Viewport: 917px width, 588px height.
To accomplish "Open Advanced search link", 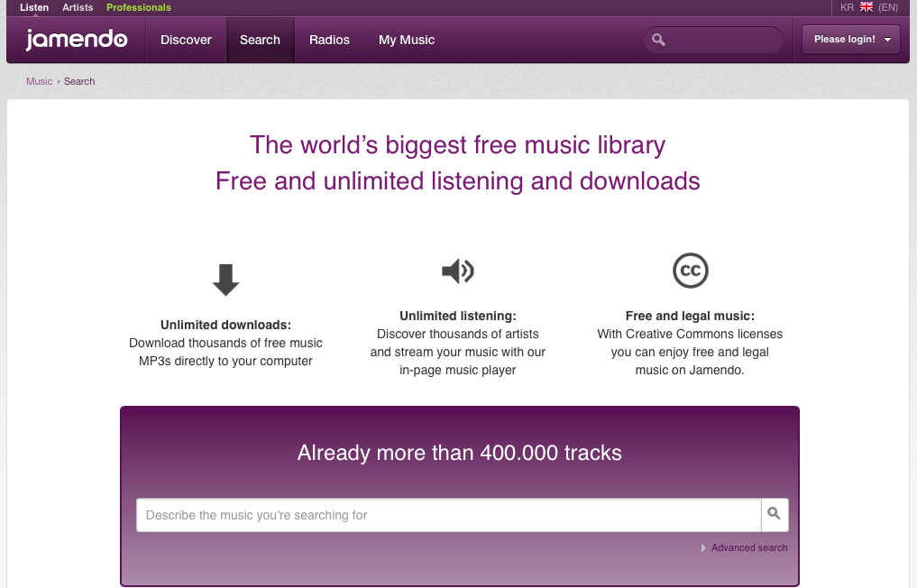I will tap(749, 547).
